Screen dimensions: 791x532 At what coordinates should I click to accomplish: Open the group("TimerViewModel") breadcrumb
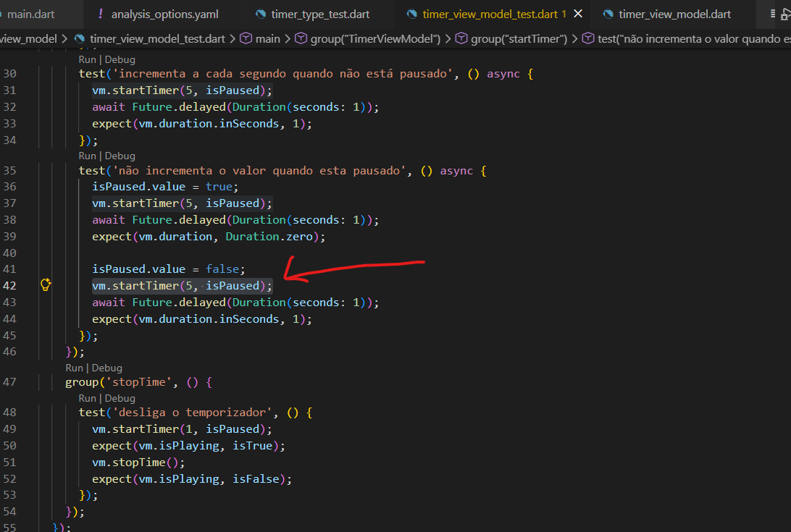click(375, 39)
